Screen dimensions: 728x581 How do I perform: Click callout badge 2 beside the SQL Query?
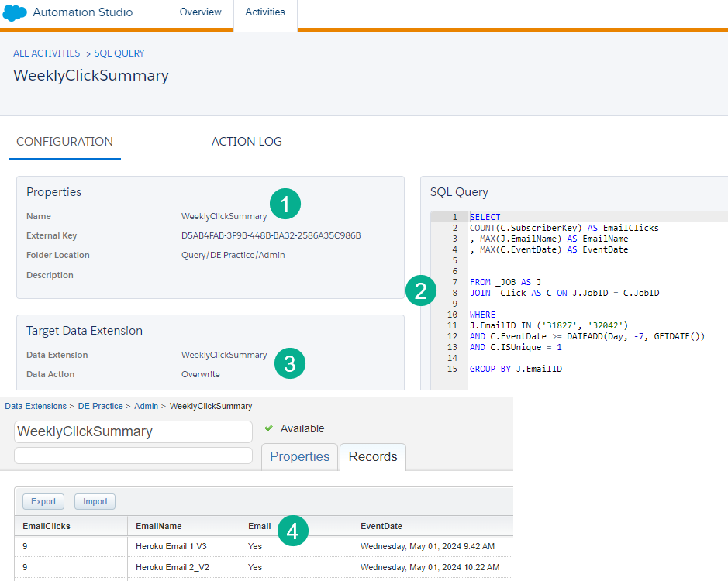tap(421, 292)
